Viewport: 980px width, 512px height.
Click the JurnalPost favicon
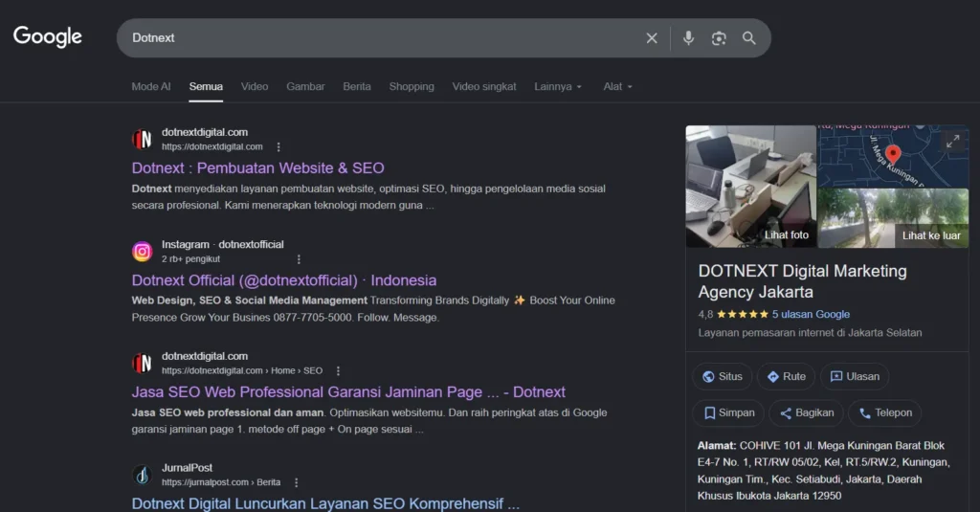(x=142, y=475)
